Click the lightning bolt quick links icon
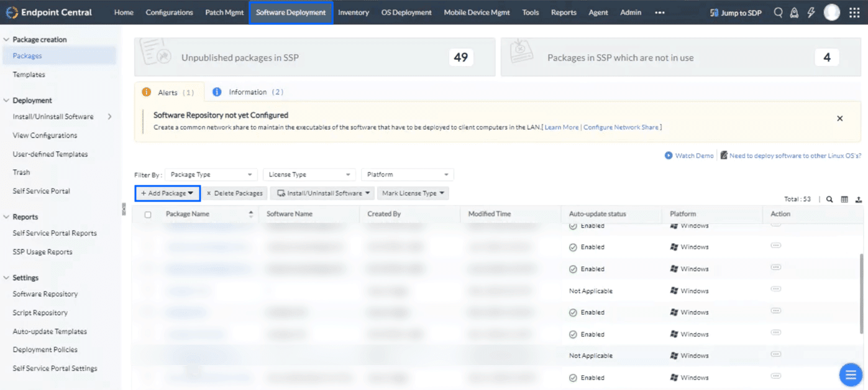Viewport: 868px width, 390px height. [811, 12]
